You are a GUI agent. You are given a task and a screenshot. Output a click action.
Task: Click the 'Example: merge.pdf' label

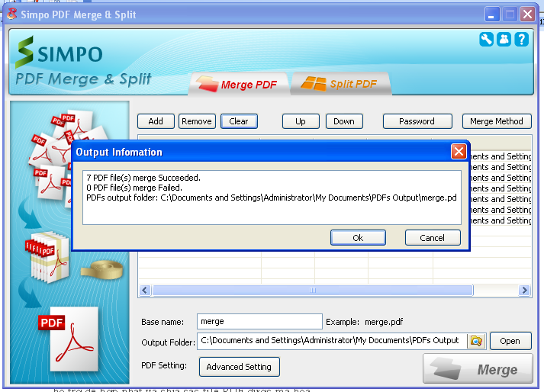click(364, 322)
